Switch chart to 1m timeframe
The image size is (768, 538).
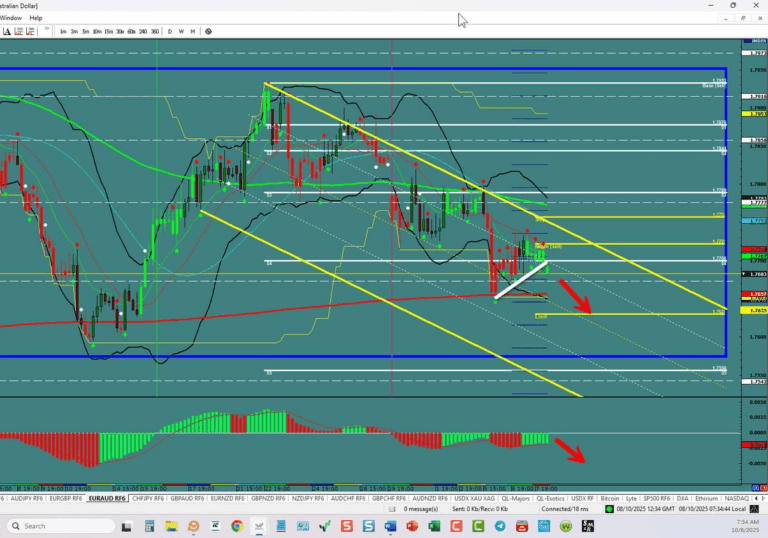pos(63,31)
